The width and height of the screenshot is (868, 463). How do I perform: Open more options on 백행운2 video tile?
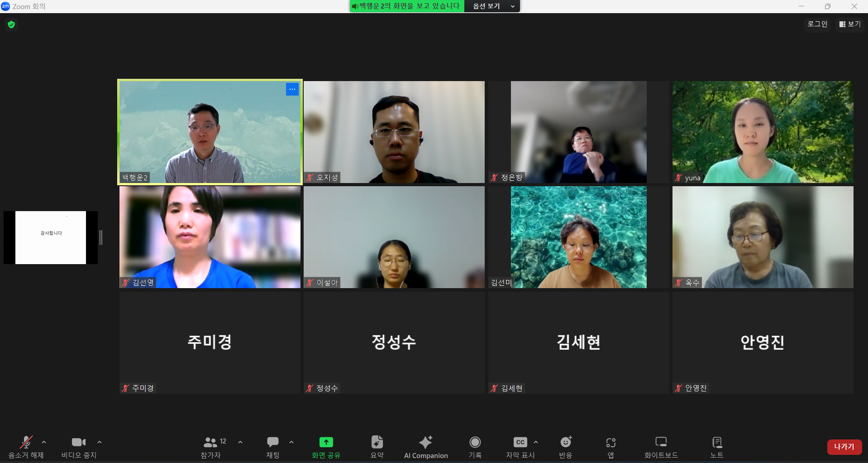point(292,89)
